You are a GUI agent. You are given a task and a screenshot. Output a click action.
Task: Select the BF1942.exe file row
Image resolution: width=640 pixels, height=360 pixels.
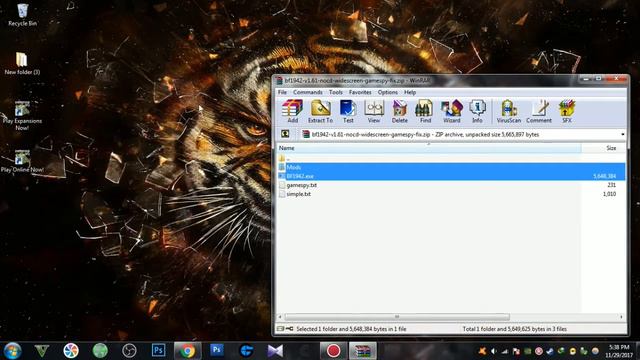(x=451, y=176)
